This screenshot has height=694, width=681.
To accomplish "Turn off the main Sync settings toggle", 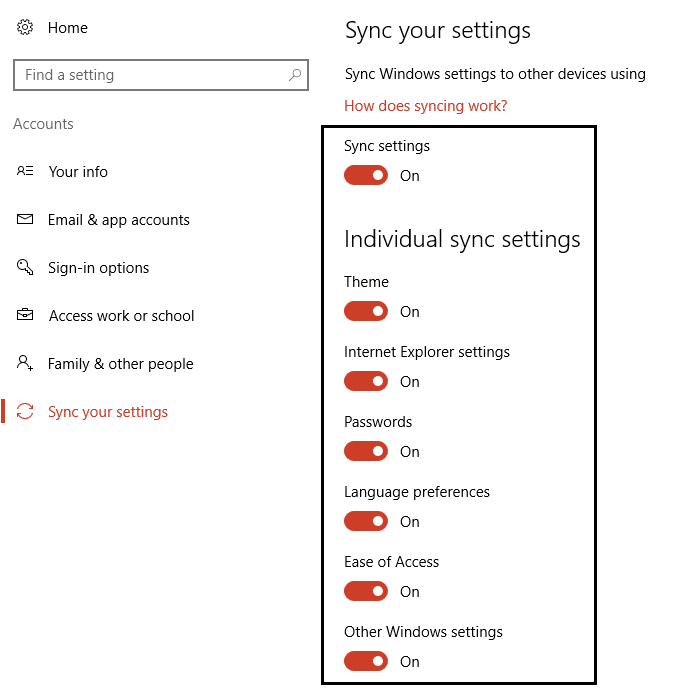I will point(366,175).
